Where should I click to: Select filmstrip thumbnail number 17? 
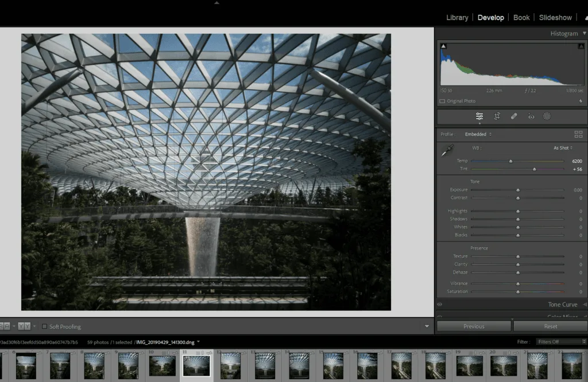click(401, 366)
